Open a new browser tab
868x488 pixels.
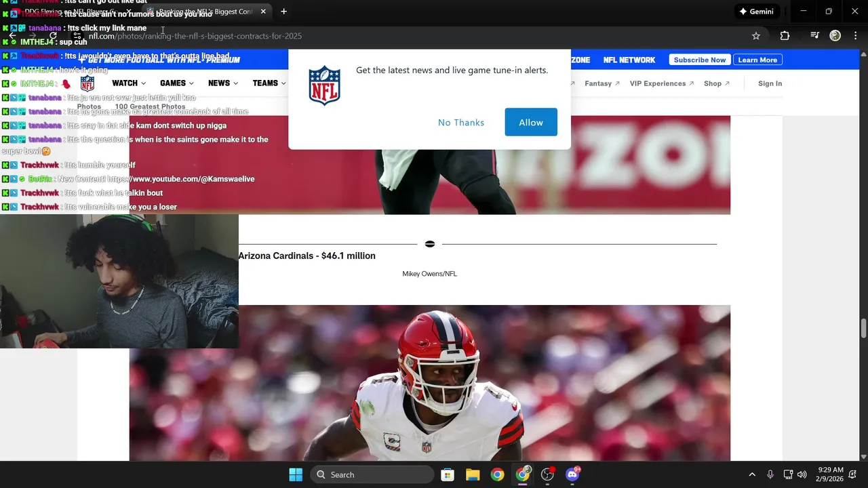[283, 12]
